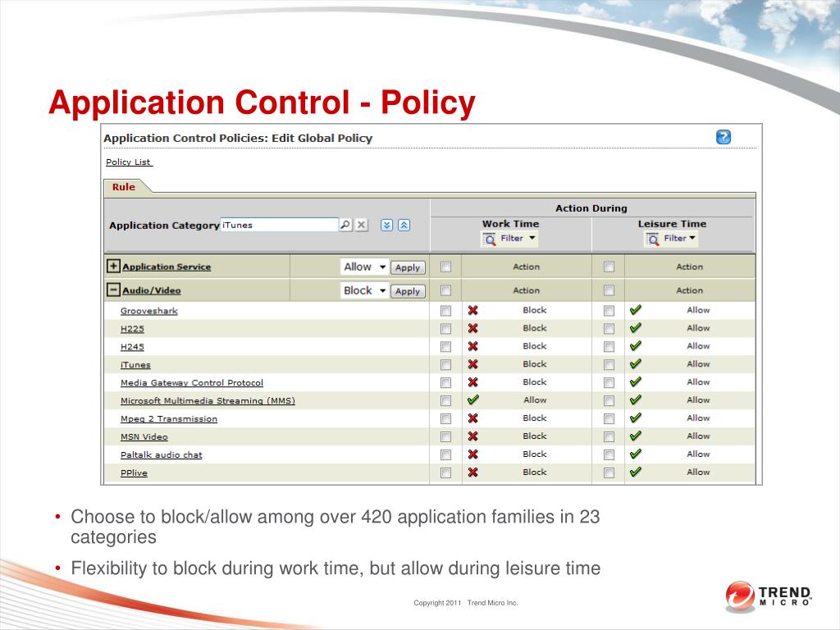Apply the action for Audio/Video
The image size is (840, 630).
coord(408,291)
